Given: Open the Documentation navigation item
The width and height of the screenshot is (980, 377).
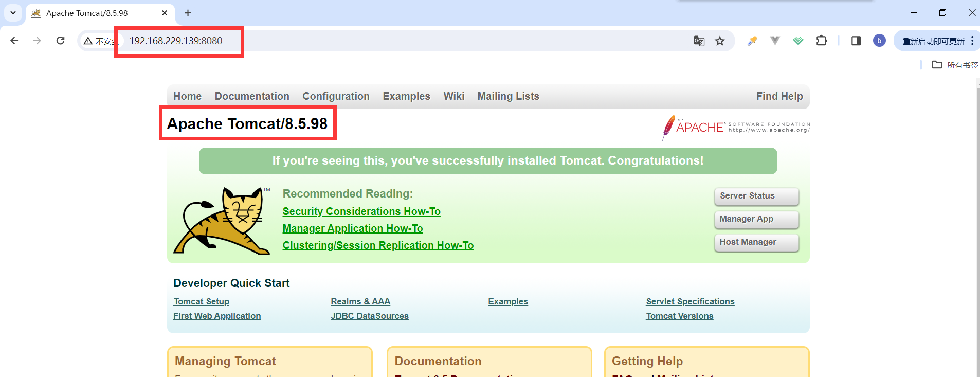Looking at the screenshot, I should coord(252,96).
